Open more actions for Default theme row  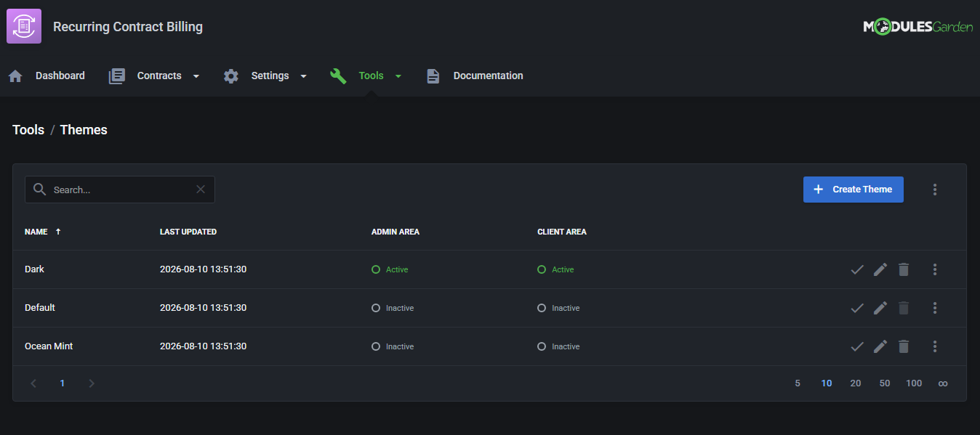(x=935, y=308)
